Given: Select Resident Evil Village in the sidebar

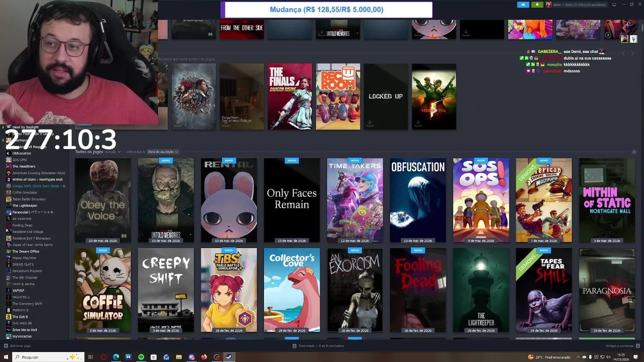Looking at the screenshot, I should click(x=28, y=232).
